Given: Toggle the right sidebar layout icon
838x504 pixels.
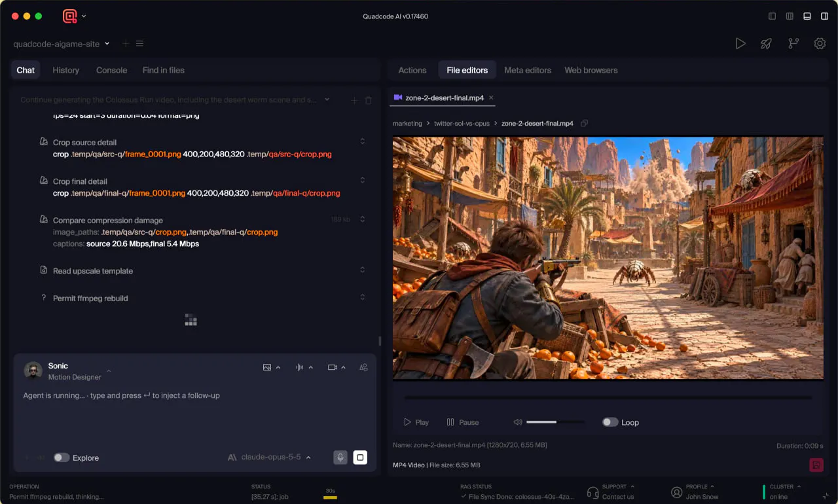Looking at the screenshot, I should click(825, 16).
